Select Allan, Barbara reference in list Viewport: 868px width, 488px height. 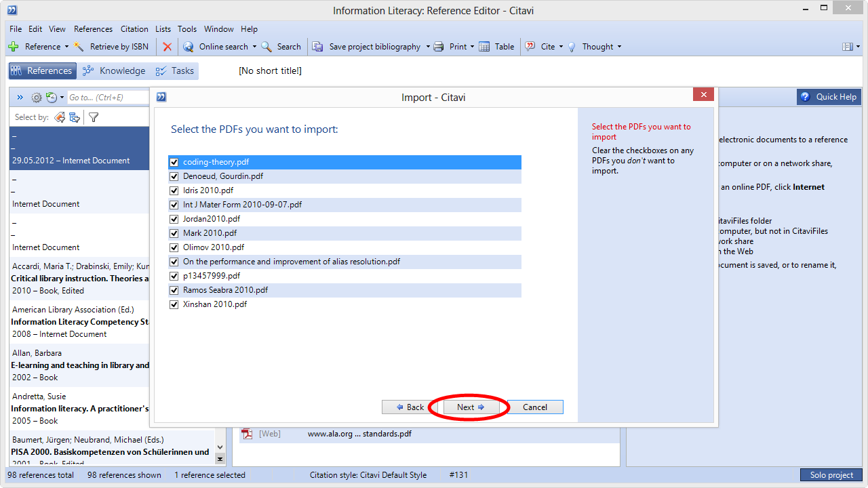pos(79,365)
